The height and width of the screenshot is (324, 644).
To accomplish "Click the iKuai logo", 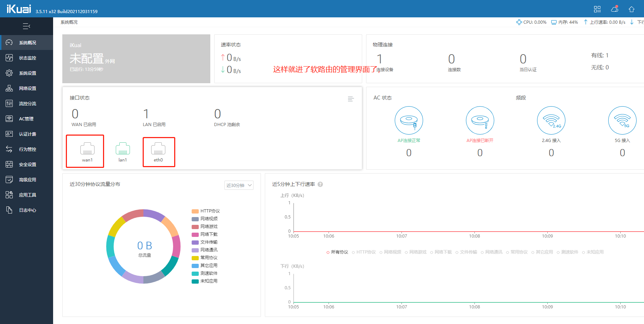I will [19, 9].
